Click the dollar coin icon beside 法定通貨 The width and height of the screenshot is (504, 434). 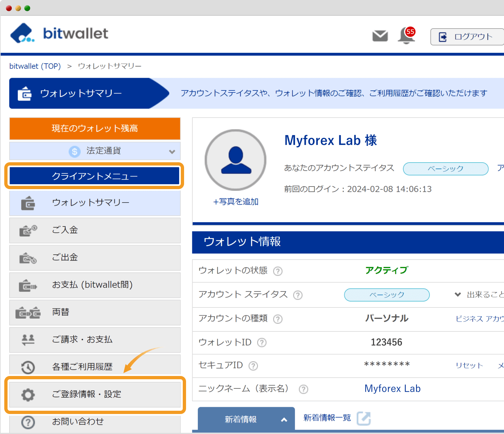74,151
